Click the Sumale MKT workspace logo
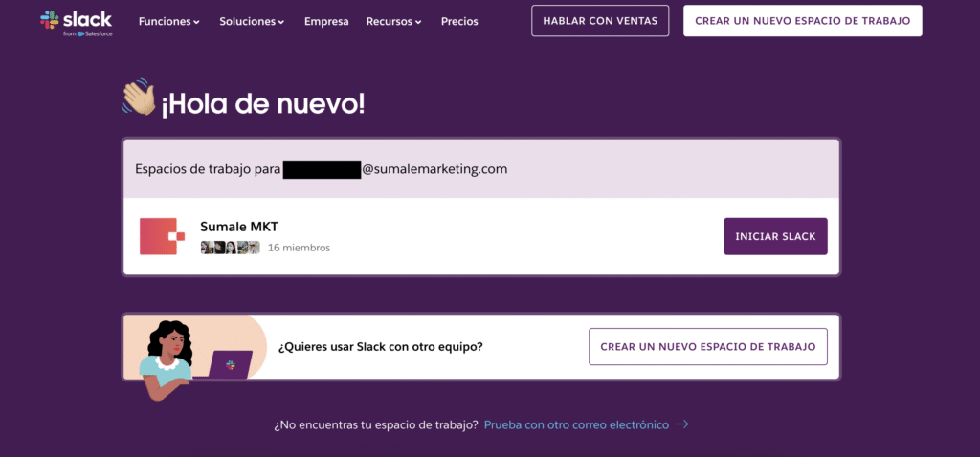Viewport: 980px width, 457px height. (x=162, y=236)
